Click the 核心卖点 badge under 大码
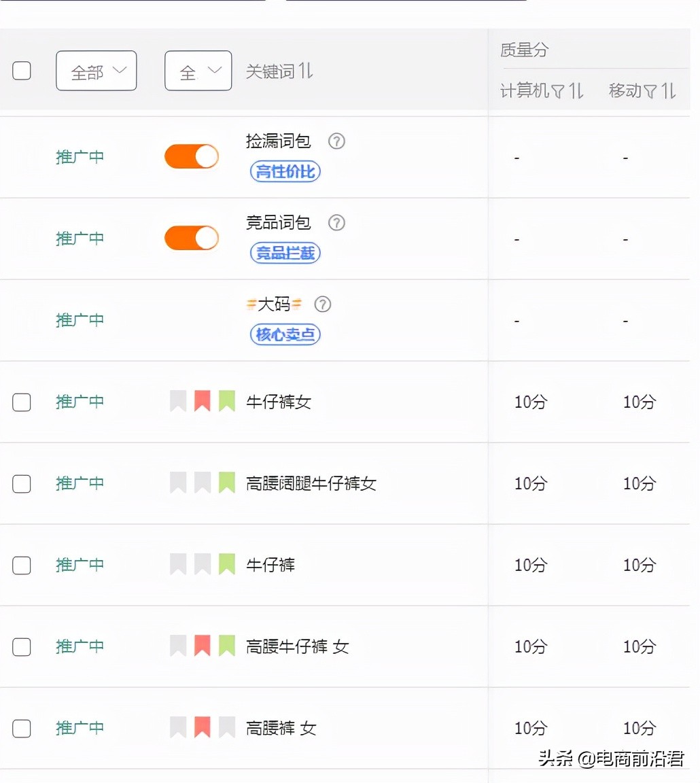700x783 pixels. pos(284,334)
